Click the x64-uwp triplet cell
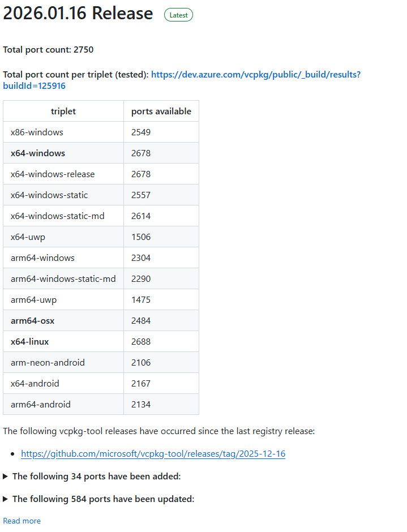This screenshot has width=407, height=532. pyautogui.click(x=28, y=237)
